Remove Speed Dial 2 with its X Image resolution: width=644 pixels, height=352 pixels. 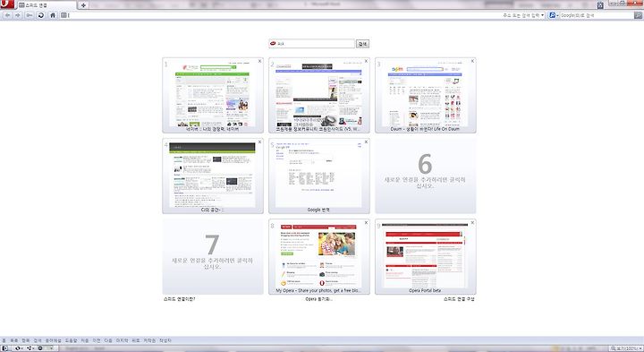click(x=366, y=61)
